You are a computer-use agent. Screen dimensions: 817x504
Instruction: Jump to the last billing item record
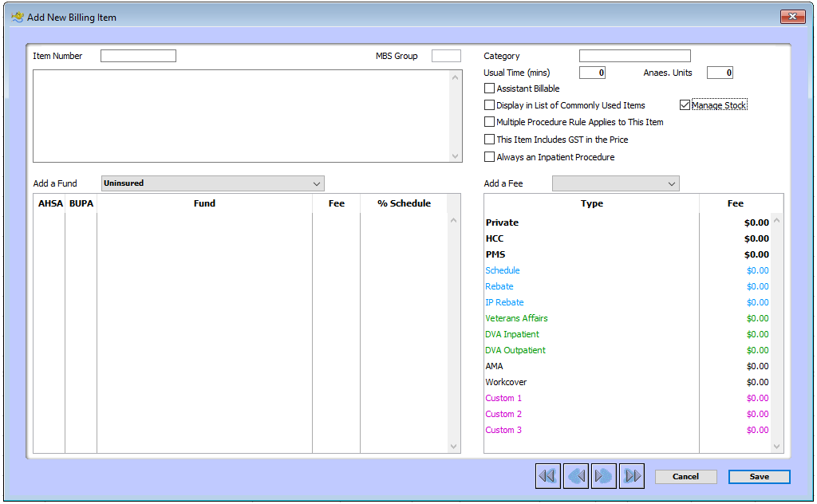pyautogui.click(x=631, y=476)
